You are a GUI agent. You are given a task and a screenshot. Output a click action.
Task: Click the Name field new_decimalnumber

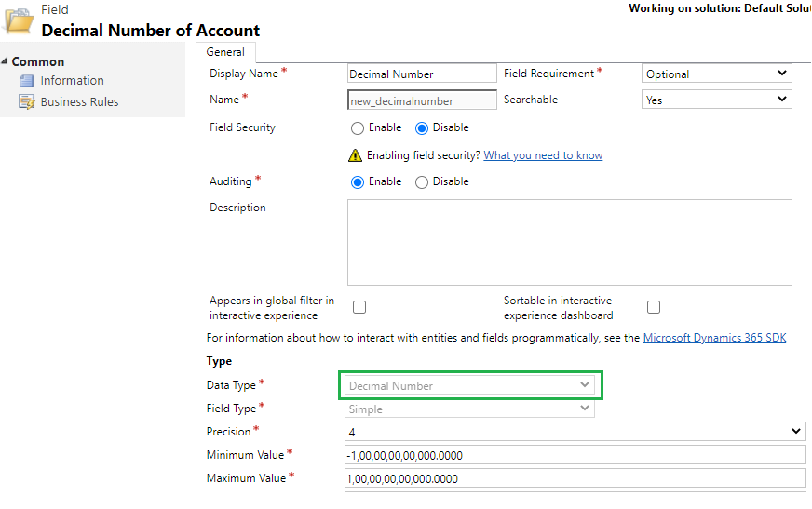coord(422,100)
